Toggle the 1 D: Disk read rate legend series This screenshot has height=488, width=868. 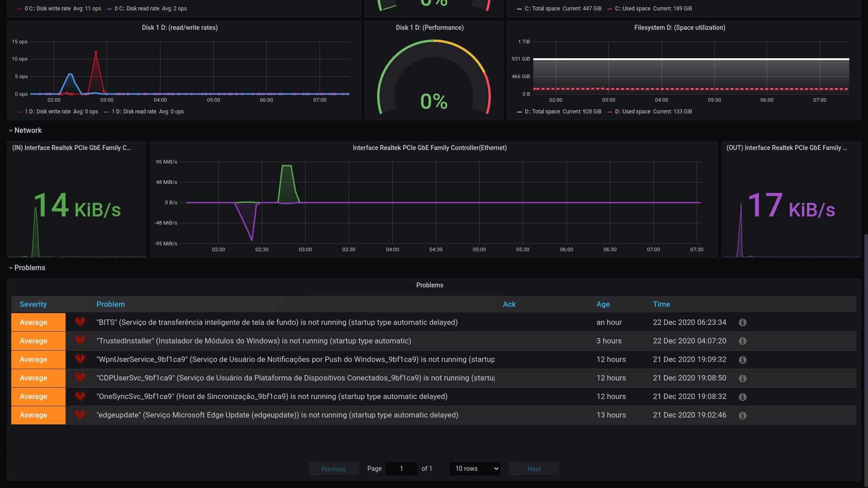coord(134,112)
